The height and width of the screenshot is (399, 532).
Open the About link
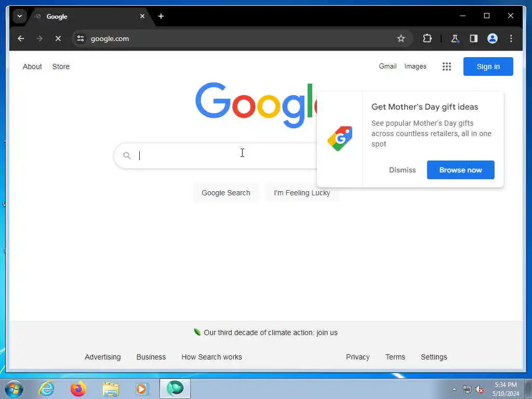pos(32,66)
